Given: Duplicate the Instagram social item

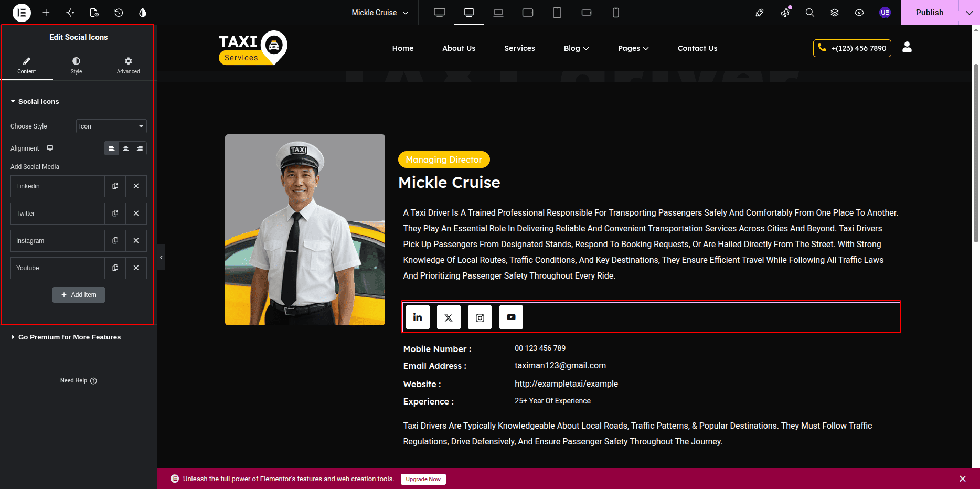Looking at the screenshot, I should (115, 241).
